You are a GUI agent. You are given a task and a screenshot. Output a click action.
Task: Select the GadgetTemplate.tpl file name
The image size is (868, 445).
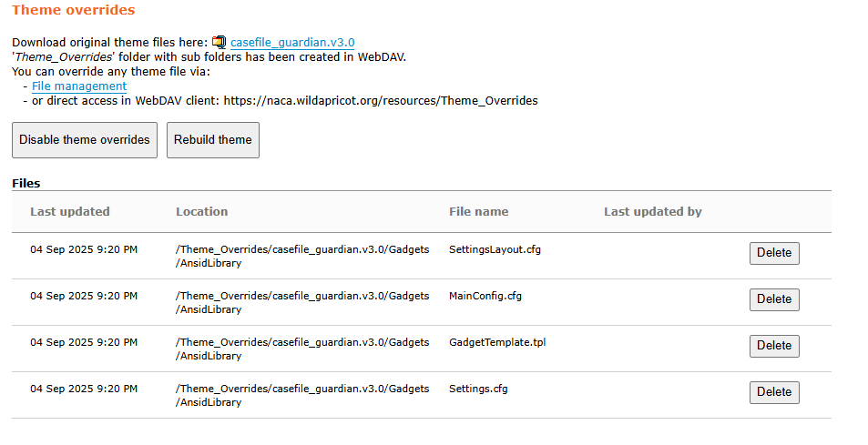tap(496, 342)
